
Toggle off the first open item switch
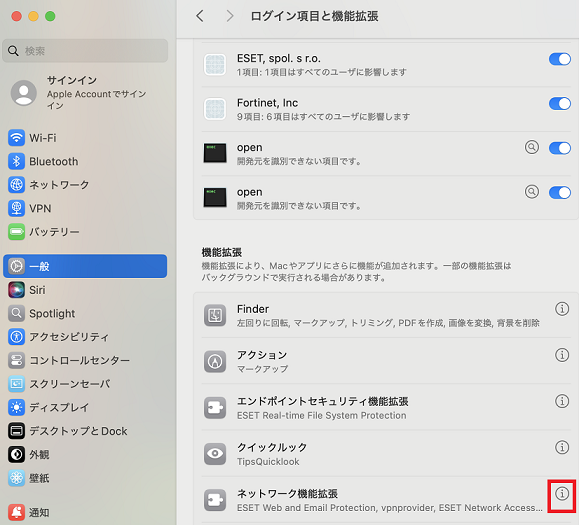click(559, 148)
